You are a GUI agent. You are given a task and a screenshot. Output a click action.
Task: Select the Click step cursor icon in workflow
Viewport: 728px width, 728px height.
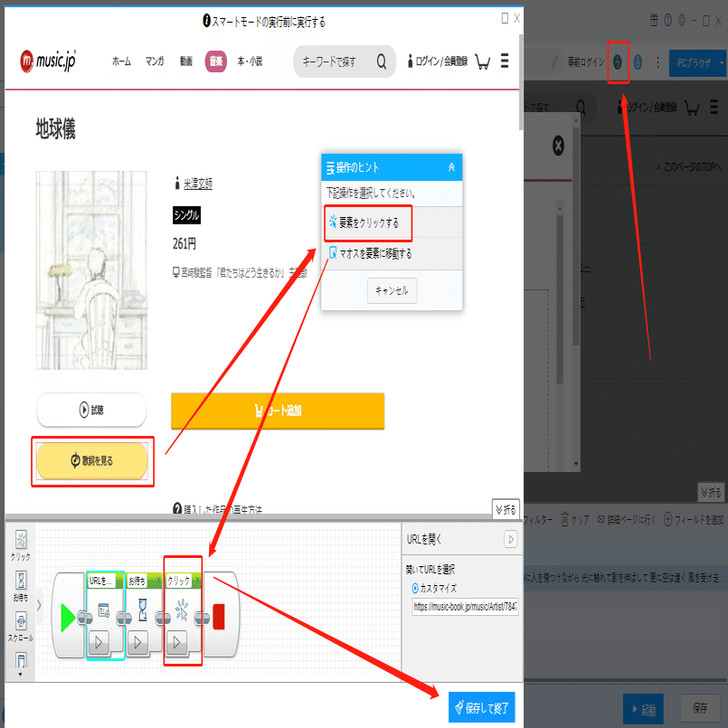pyautogui.click(x=182, y=610)
